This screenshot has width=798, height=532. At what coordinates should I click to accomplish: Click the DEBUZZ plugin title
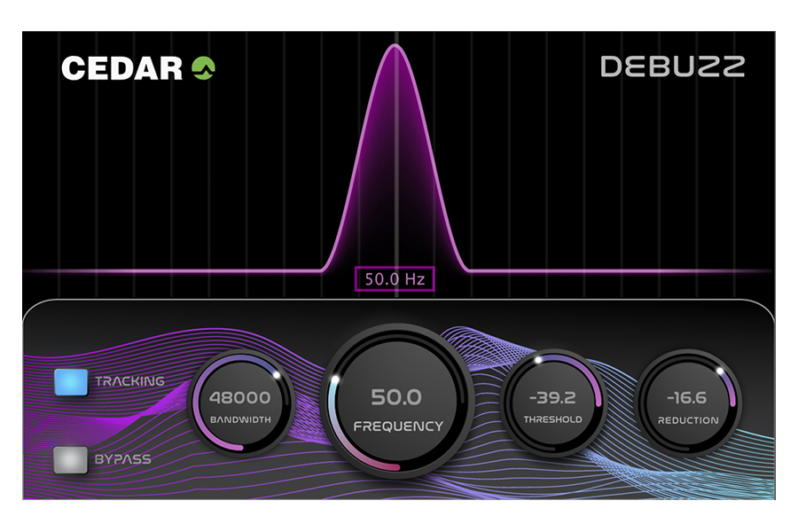(x=672, y=66)
